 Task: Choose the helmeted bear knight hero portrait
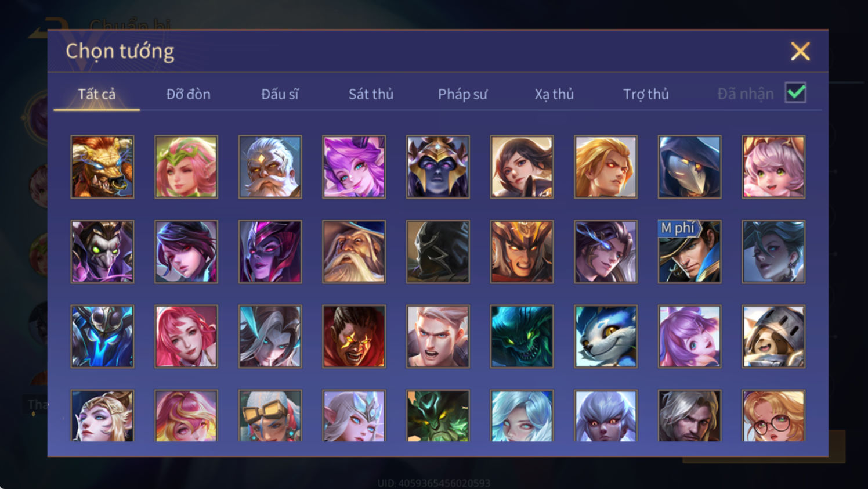click(x=773, y=336)
